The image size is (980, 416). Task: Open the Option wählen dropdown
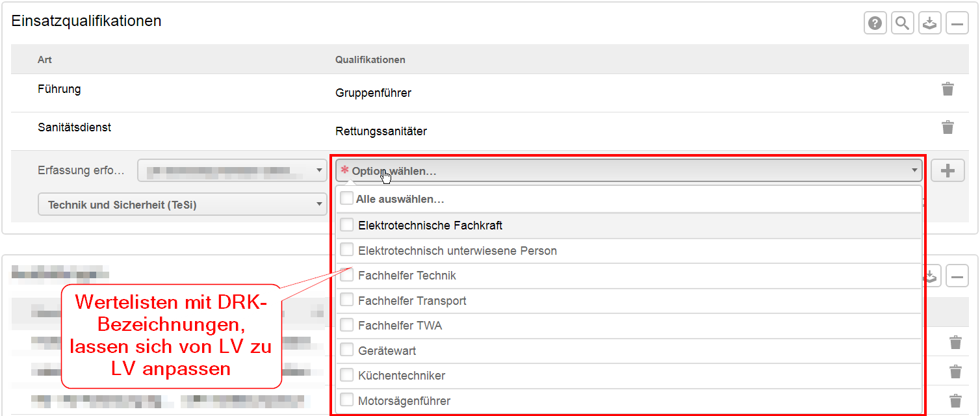[x=629, y=171]
